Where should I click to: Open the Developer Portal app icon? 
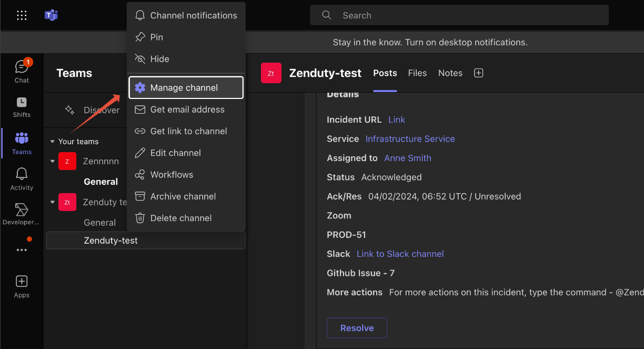[22, 214]
